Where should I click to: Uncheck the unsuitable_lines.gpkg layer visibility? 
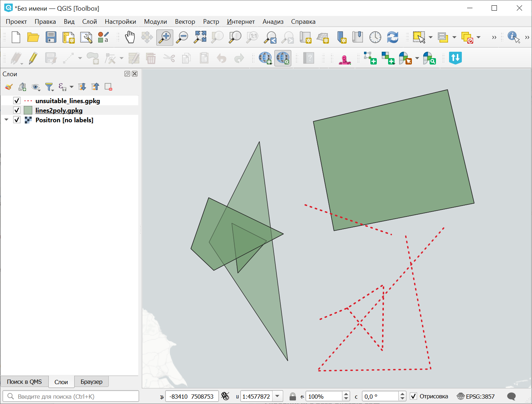(x=17, y=101)
